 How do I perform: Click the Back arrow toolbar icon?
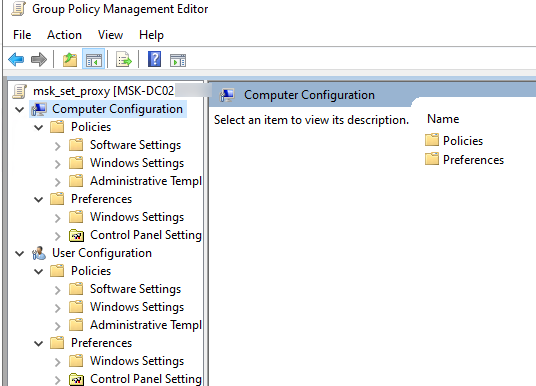click(x=16, y=60)
